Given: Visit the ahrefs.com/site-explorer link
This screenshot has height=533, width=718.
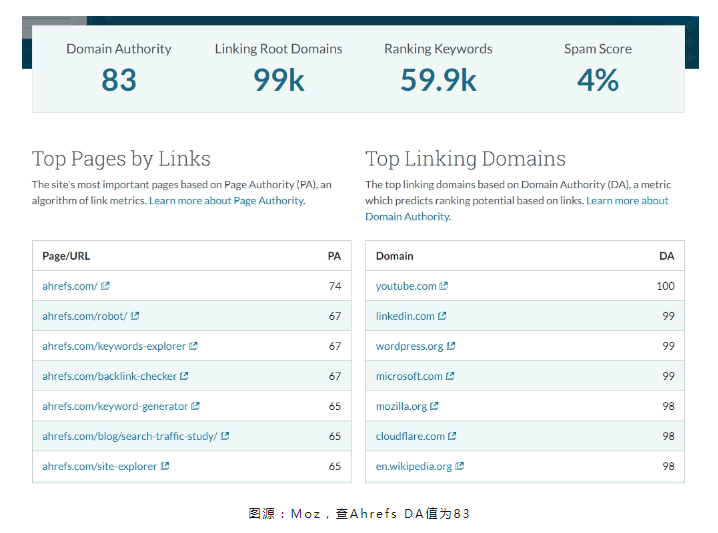Looking at the screenshot, I should pos(99,466).
